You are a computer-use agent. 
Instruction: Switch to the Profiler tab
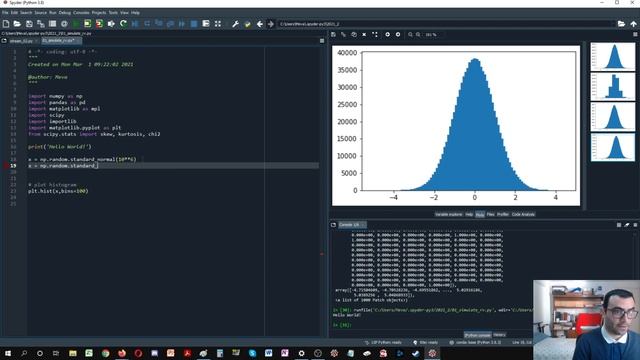tap(503, 214)
